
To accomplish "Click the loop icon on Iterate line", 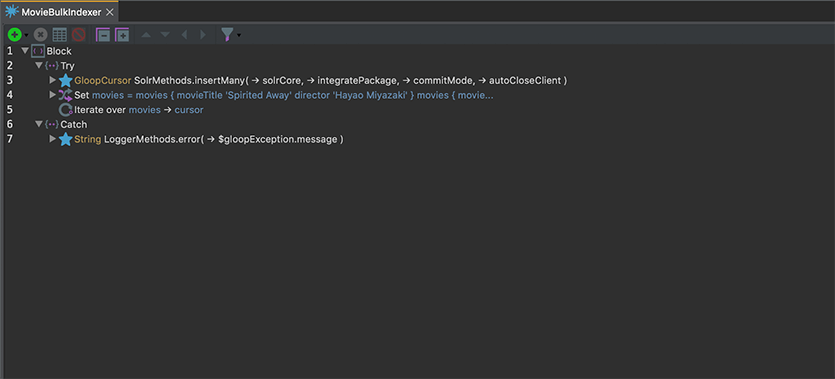I will coord(66,110).
